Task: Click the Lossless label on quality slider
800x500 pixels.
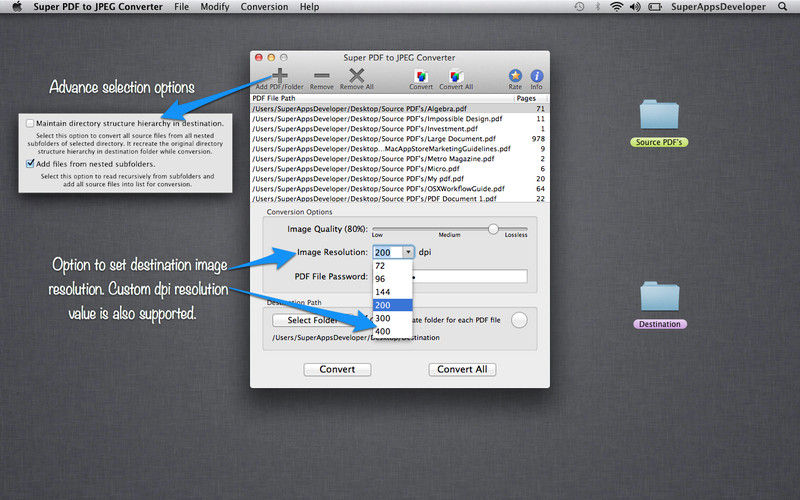Action: 516,235
